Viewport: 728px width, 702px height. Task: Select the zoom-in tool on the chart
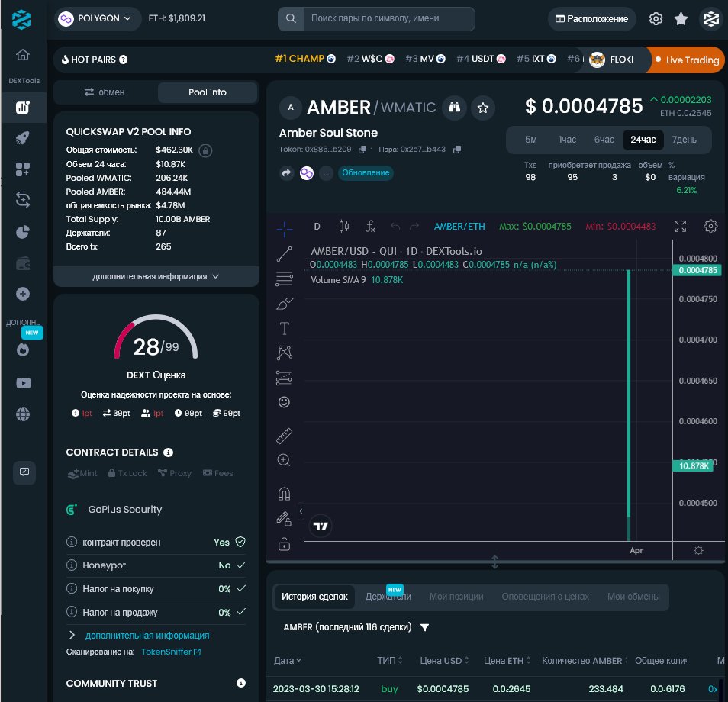(284, 460)
